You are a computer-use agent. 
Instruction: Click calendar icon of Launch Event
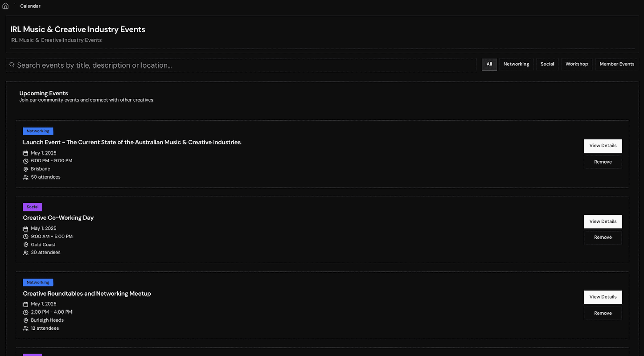(26, 153)
